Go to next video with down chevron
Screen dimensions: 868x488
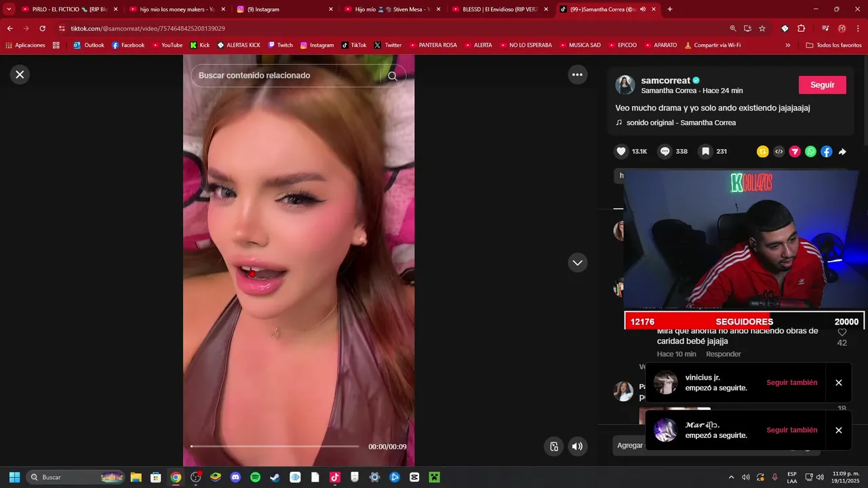click(577, 262)
